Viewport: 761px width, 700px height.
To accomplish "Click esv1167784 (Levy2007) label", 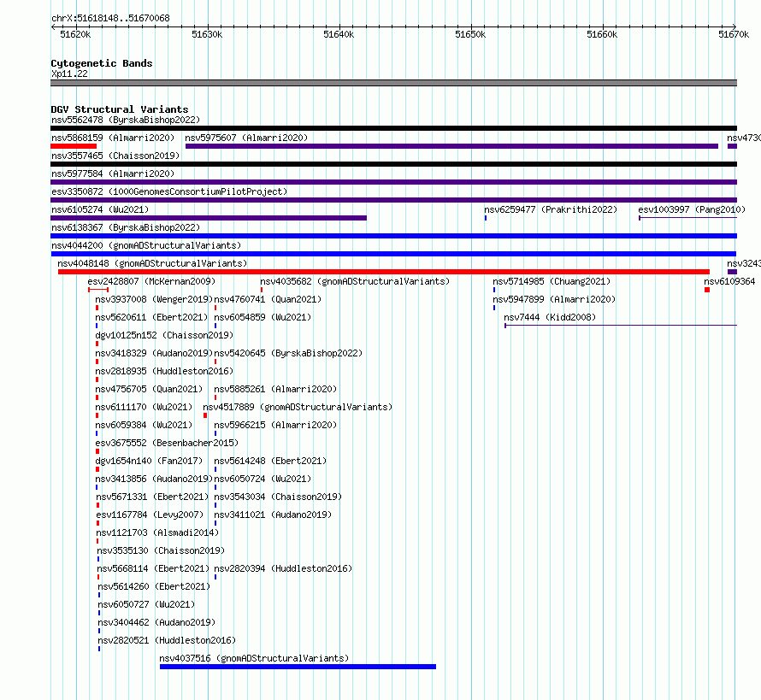I will pos(150,515).
